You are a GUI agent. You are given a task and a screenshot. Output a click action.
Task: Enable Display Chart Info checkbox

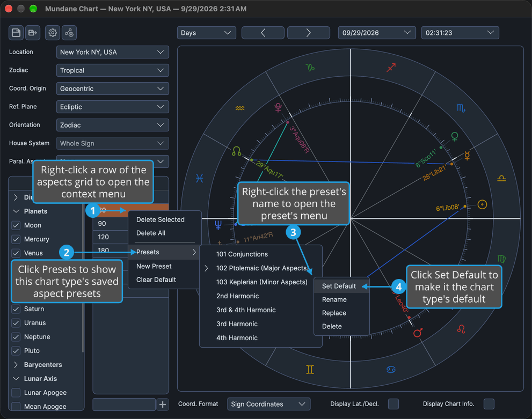click(x=489, y=404)
